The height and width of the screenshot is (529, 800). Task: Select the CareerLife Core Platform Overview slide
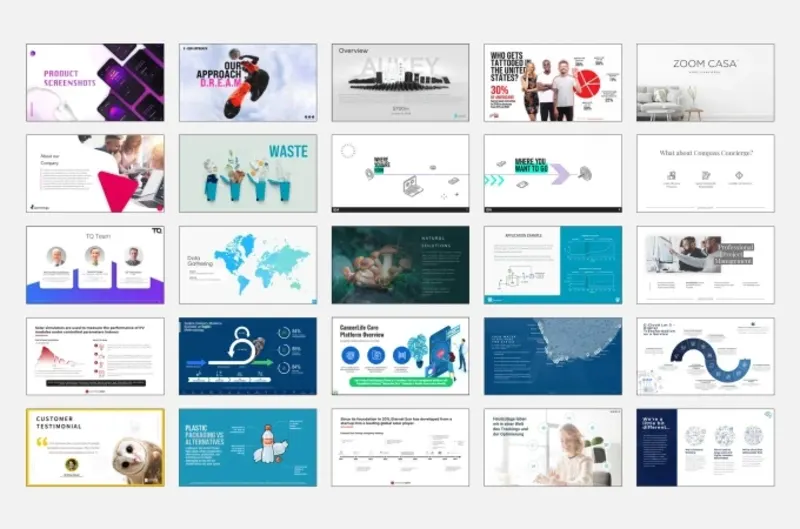[401, 356]
